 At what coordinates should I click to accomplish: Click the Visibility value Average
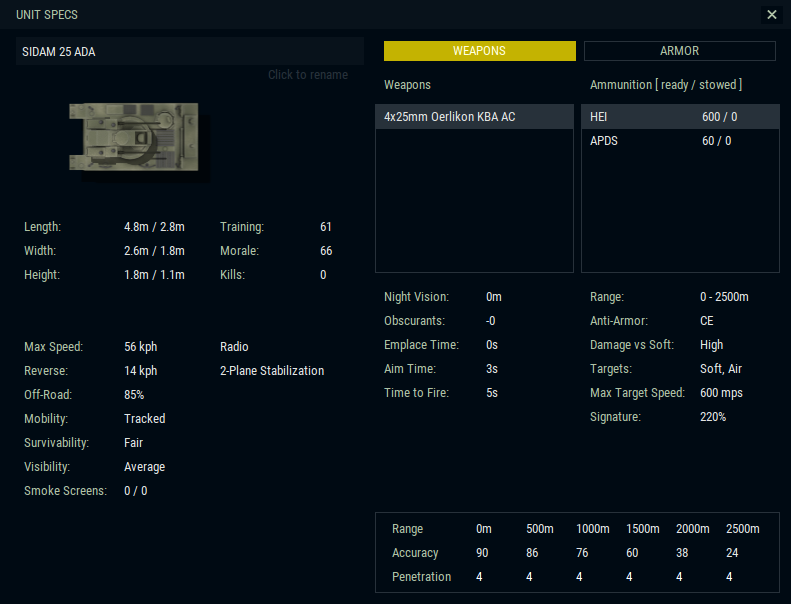(145, 467)
